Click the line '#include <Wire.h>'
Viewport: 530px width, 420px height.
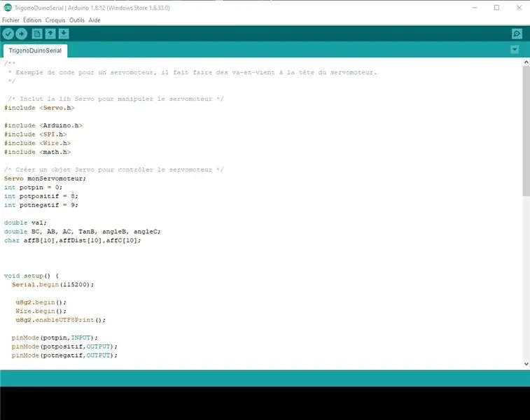pos(37,143)
